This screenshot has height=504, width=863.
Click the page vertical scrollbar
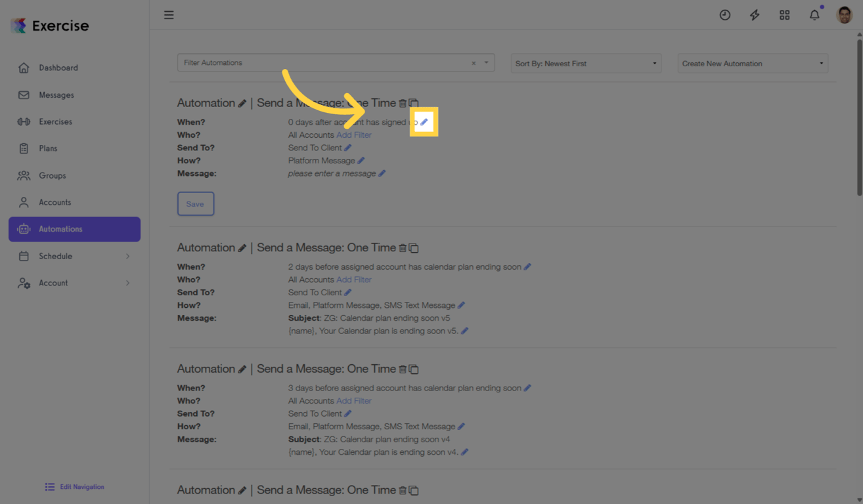coord(859,117)
